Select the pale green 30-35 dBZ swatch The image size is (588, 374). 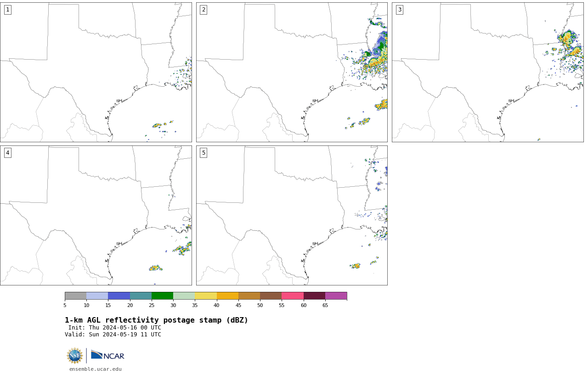[184, 296]
